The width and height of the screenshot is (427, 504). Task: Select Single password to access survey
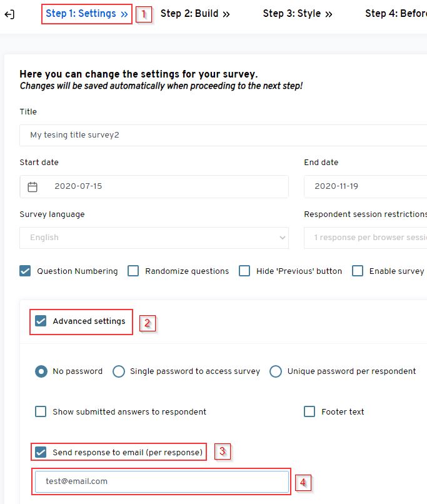119,371
